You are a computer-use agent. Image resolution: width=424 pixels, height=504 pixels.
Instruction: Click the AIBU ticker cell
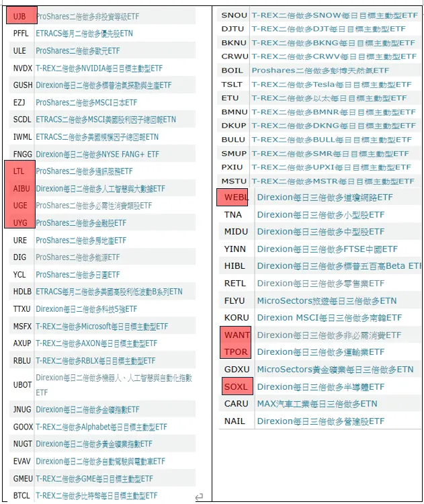22,188
